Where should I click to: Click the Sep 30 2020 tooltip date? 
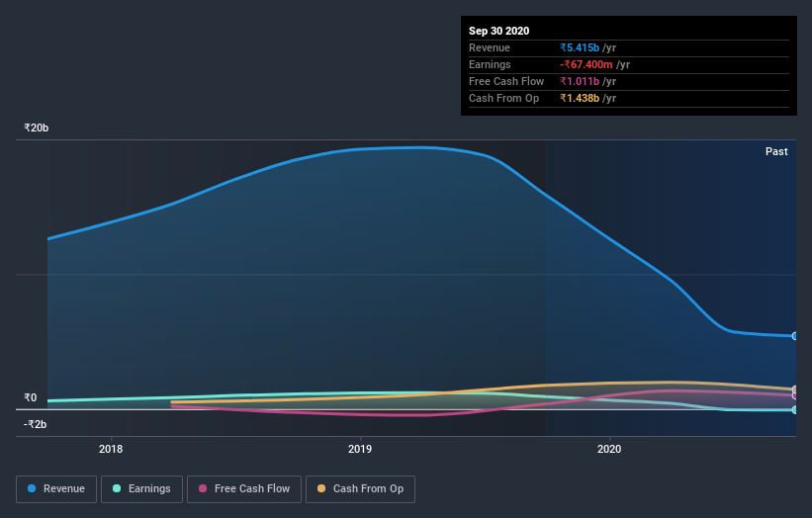(x=498, y=31)
